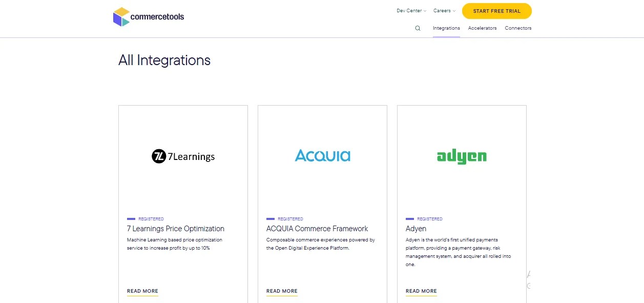Click Registered label on ACQUIA card

click(x=290, y=219)
